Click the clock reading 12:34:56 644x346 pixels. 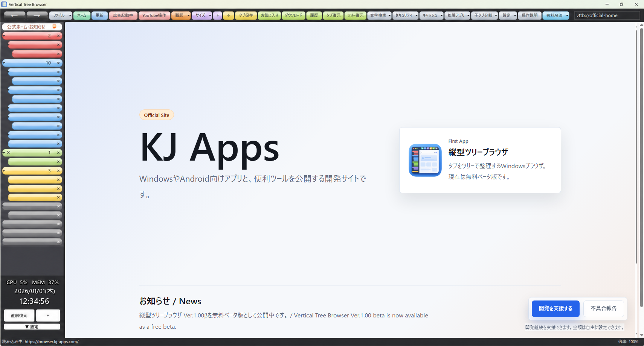click(x=35, y=301)
